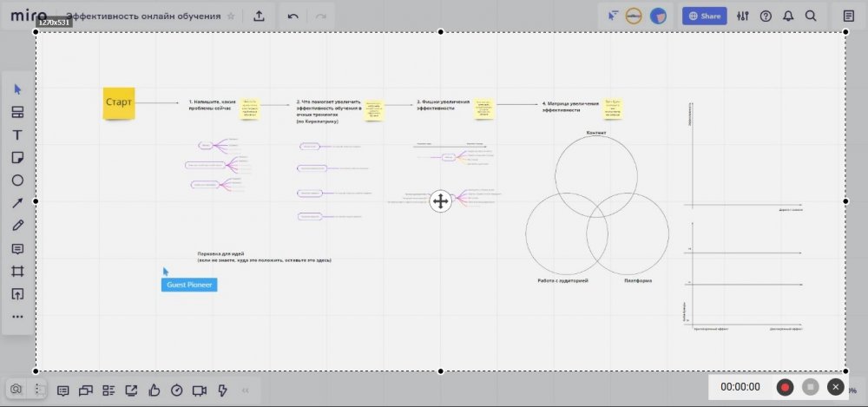Click the yellow Старт sticky note
Viewport: 868px width, 407px height.
coord(119,102)
